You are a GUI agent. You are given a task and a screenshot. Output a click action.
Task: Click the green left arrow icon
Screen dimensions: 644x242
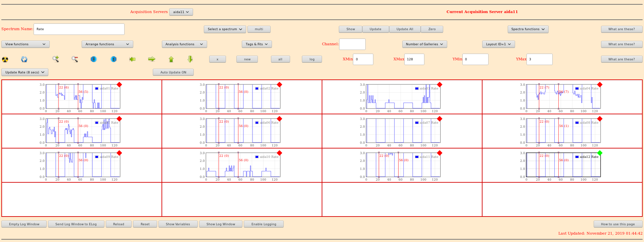(132, 59)
